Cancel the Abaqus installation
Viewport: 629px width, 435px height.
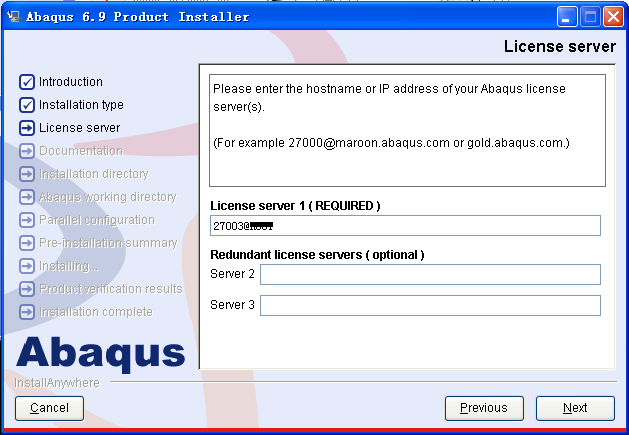pyautogui.click(x=49, y=408)
